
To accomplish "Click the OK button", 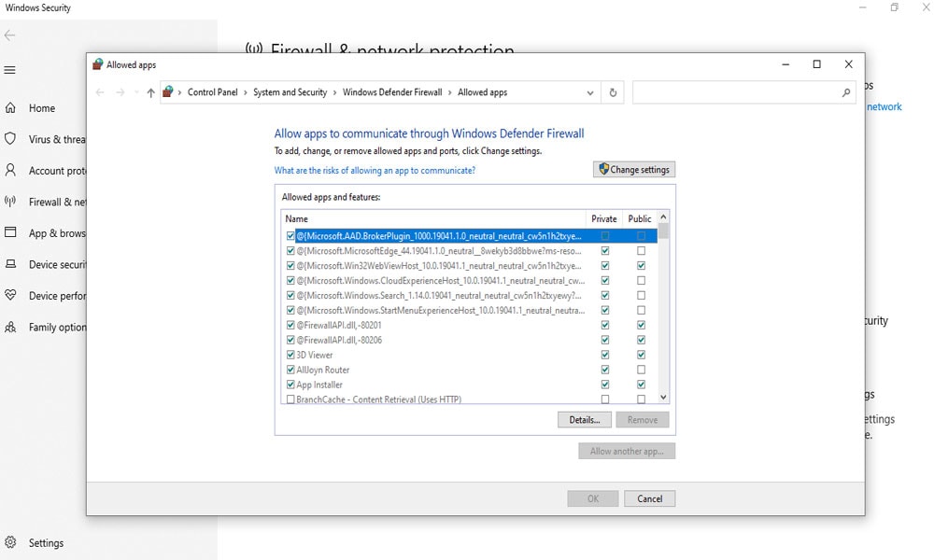I will pos(593,498).
